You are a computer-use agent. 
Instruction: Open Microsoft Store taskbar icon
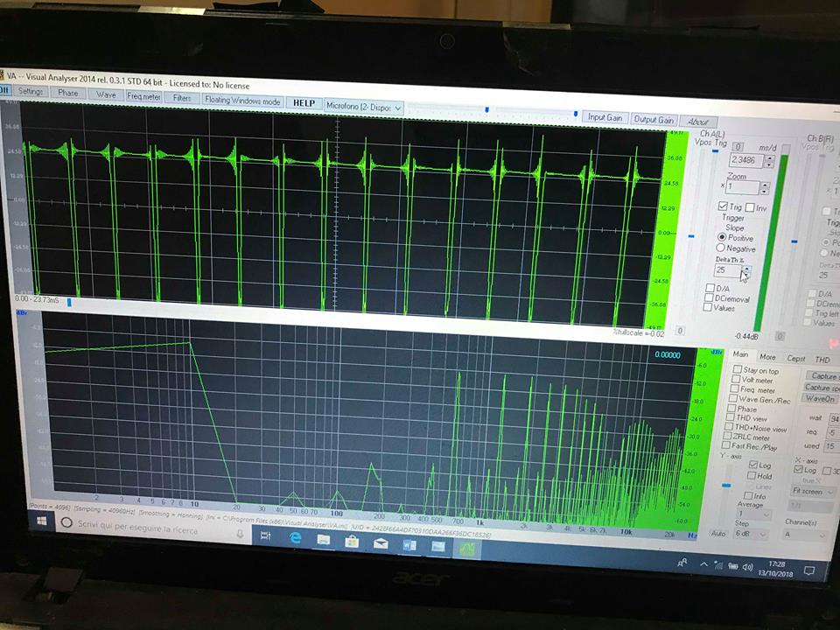[352, 542]
